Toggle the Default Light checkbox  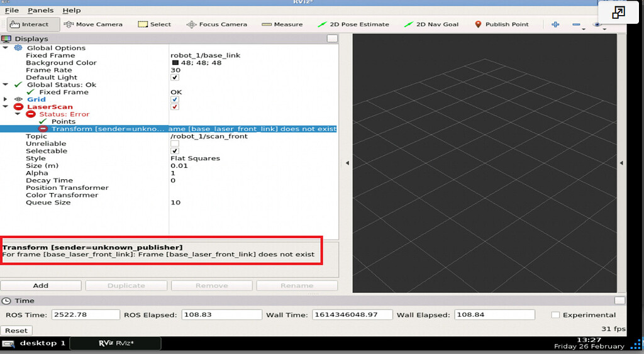point(175,77)
